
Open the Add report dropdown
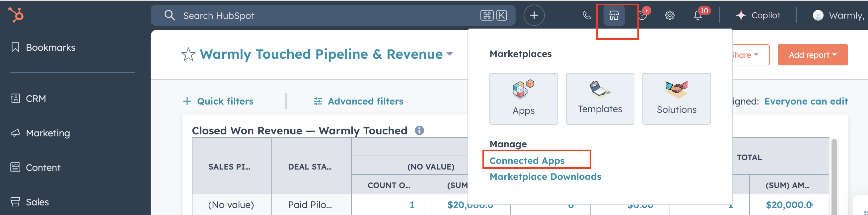click(x=812, y=55)
